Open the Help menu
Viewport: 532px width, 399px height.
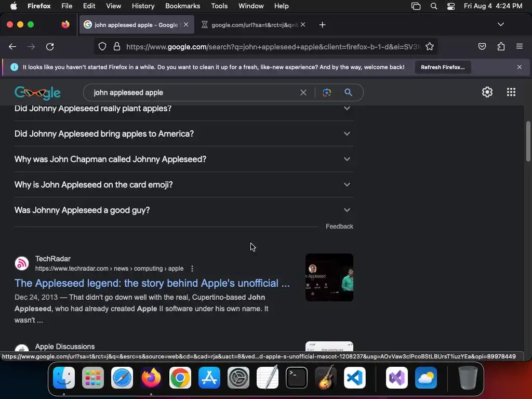[x=281, y=6]
